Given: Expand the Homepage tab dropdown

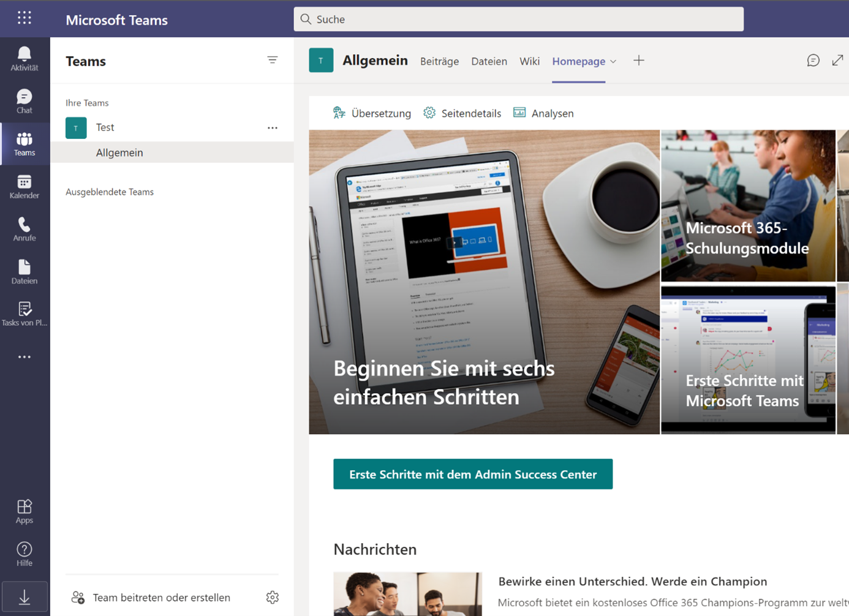Looking at the screenshot, I should tap(613, 61).
